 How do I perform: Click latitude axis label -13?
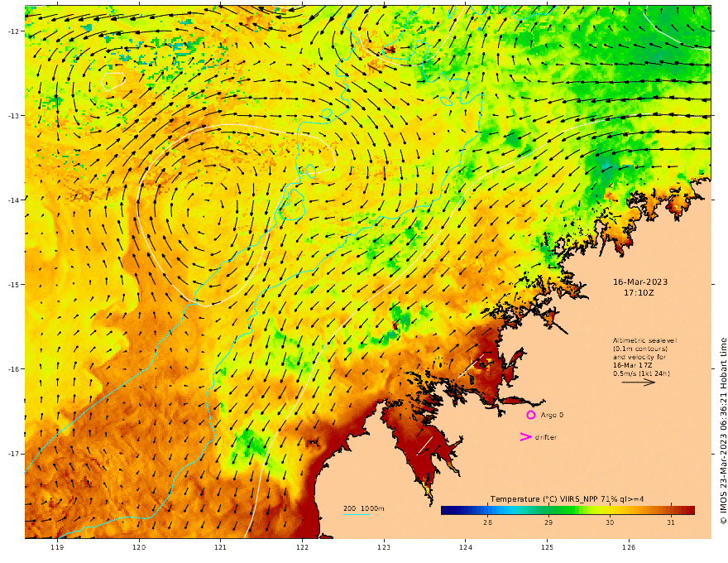point(13,115)
